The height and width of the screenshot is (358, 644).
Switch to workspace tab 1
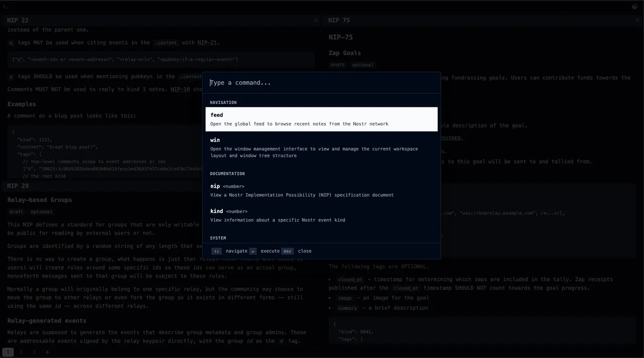pos(8,352)
